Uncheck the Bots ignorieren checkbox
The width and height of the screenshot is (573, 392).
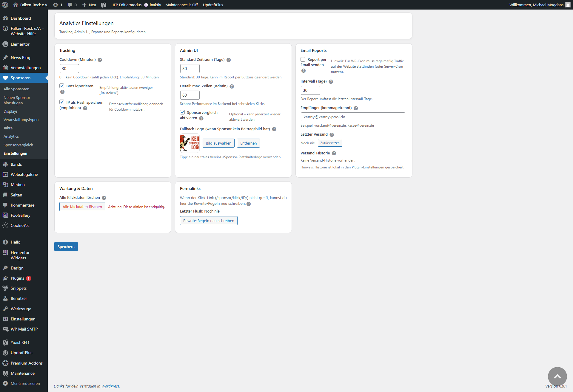(x=62, y=86)
